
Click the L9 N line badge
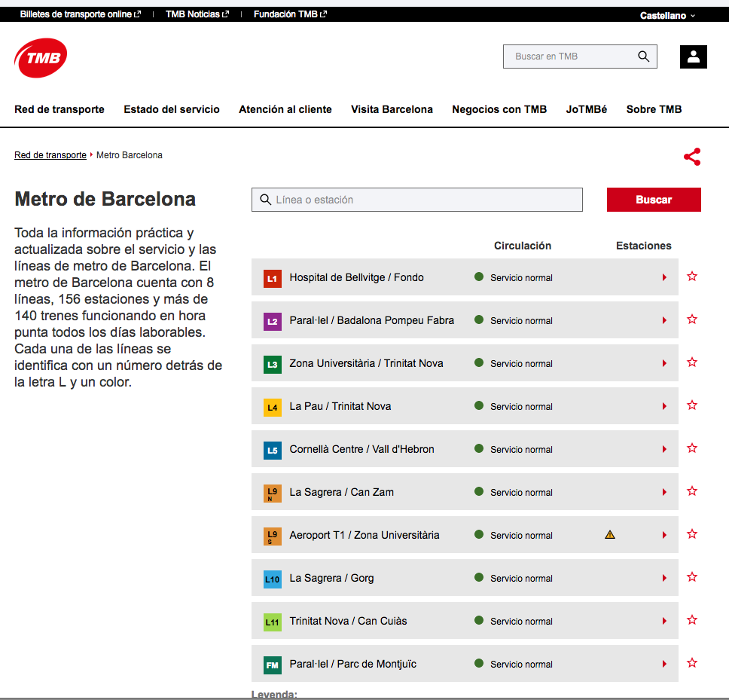point(273,494)
